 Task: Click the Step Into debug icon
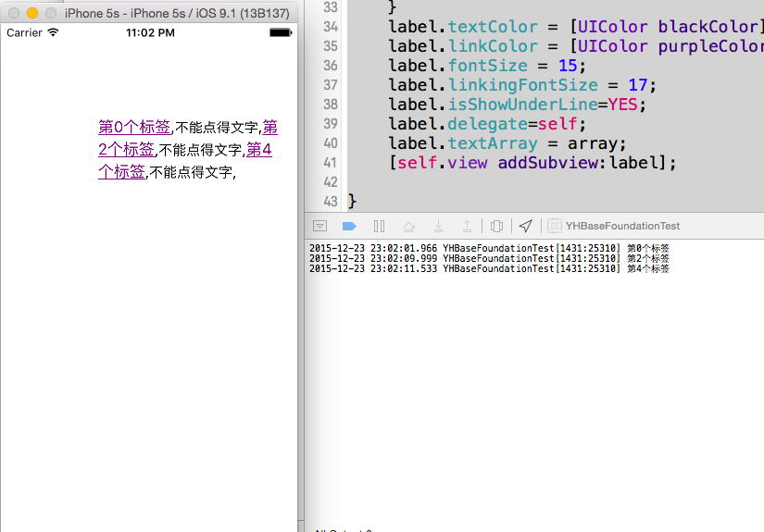[438, 226]
